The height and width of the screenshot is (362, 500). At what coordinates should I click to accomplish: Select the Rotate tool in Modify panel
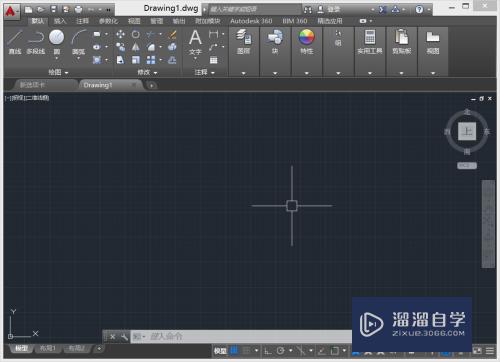[x=135, y=34]
